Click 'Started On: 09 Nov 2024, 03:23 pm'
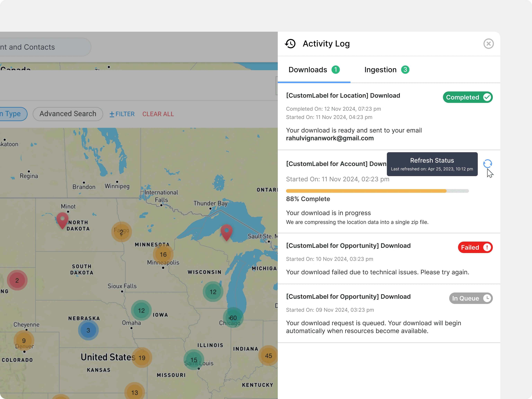This screenshot has height=399, width=532. [x=330, y=310]
